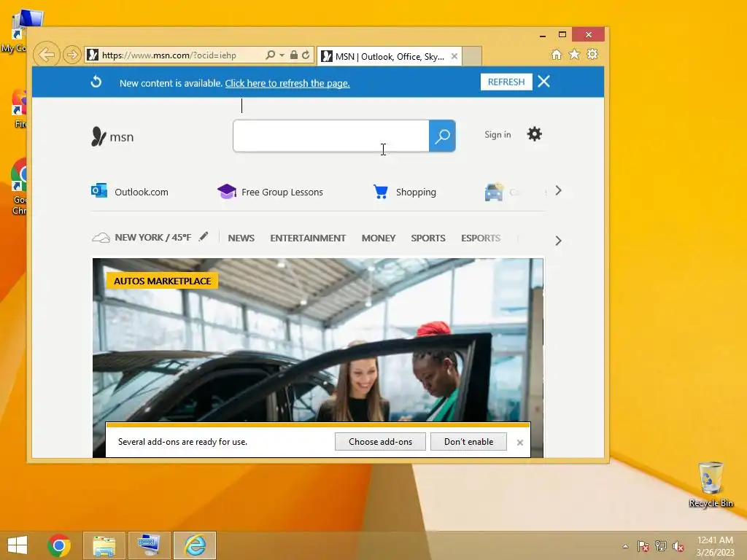Viewport: 747px width, 560px height.
Task: Open the ENTERTAINMENT menu item
Action: [308, 238]
